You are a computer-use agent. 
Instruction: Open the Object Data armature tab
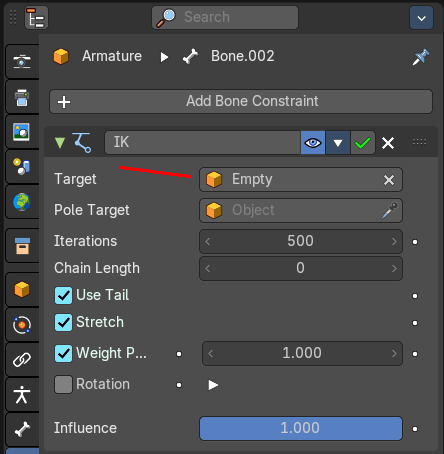[22, 395]
